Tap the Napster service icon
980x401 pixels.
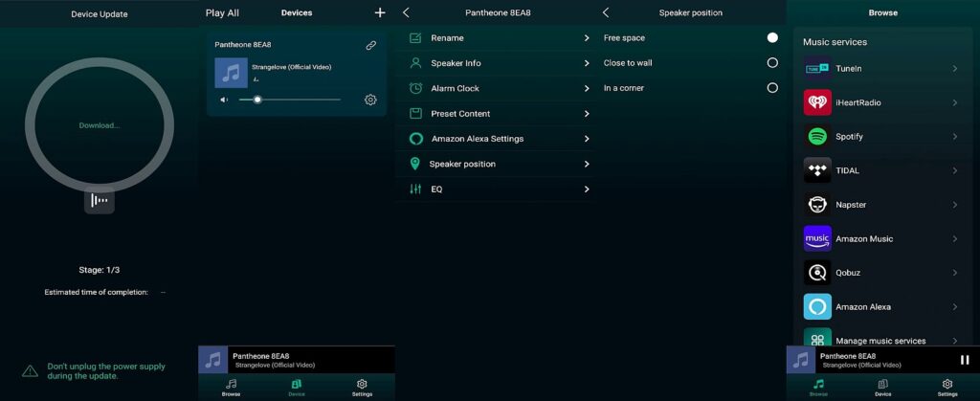pyautogui.click(x=817, y=205)
